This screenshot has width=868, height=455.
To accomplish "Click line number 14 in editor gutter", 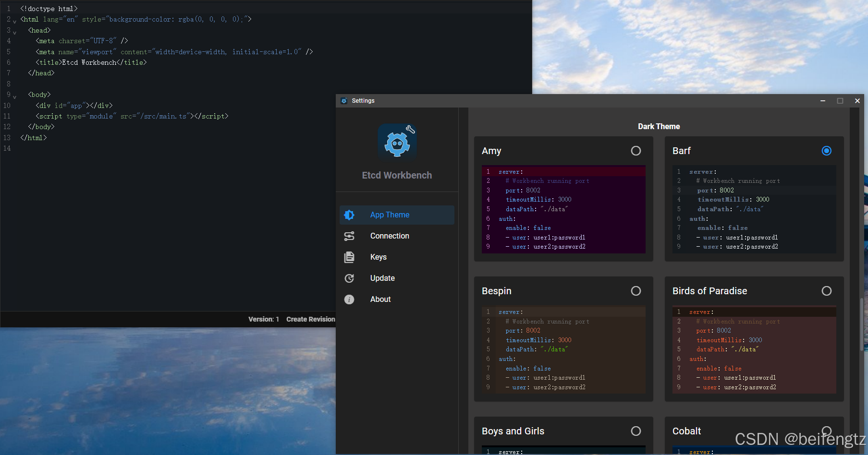I will pos(7,148).
